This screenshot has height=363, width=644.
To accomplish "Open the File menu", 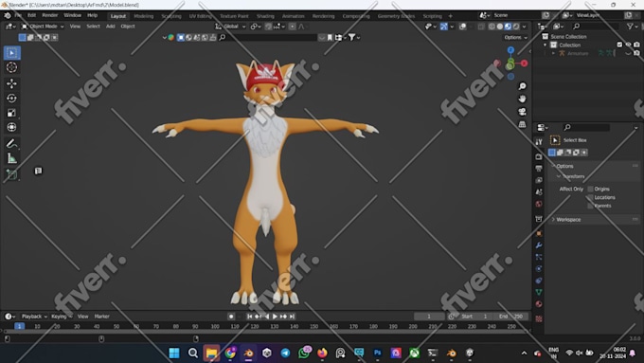I will (x=18, y=15).
